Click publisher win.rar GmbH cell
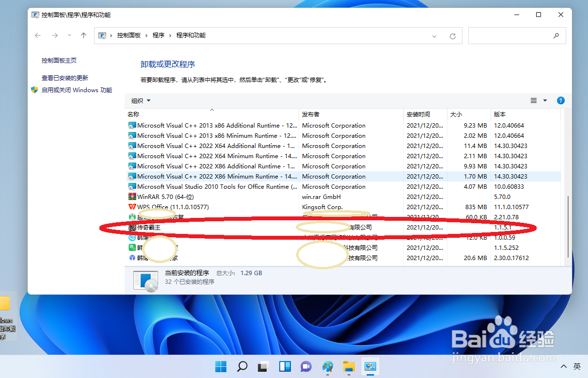The width and height of the screenshot is (588, 378). point(321,197)
